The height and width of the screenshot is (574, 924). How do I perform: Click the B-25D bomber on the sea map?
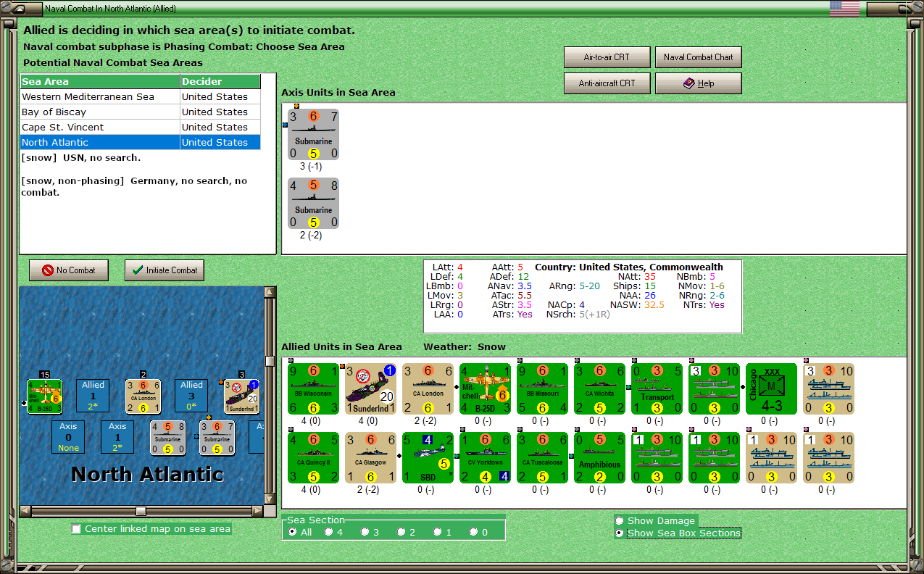pos(44,396)
